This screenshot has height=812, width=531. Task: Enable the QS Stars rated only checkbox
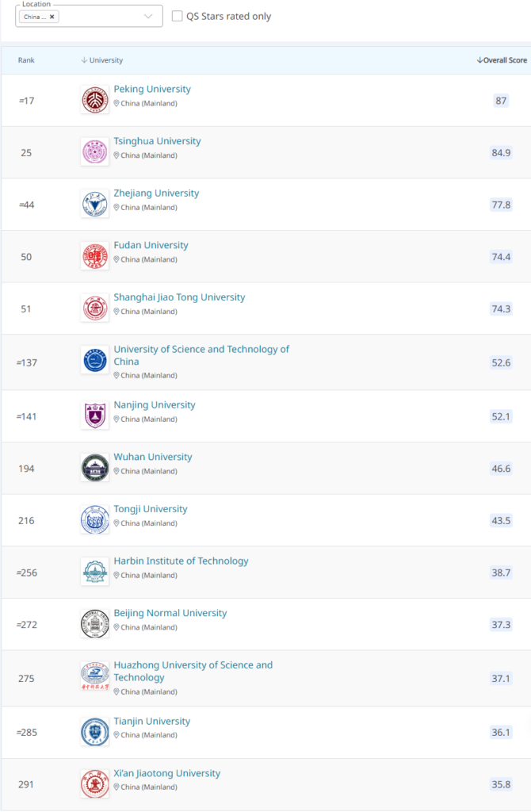coord(178,16)
